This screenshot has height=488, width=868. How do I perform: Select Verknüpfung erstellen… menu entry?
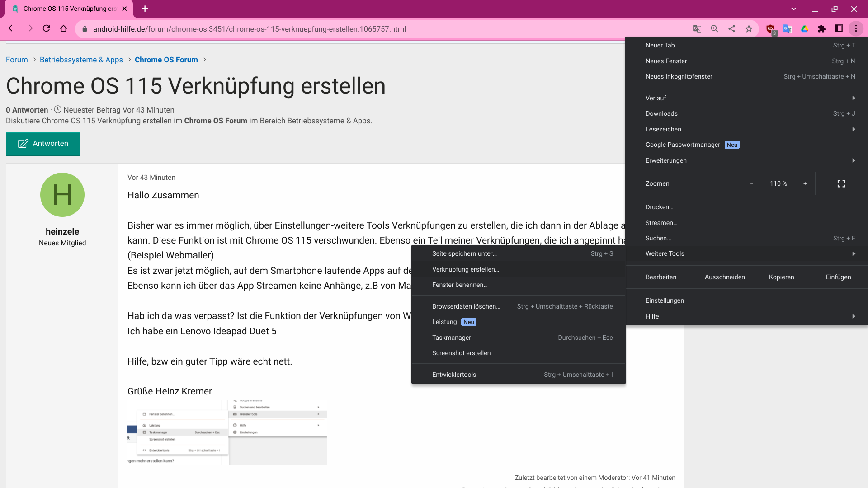coord(466,269)
